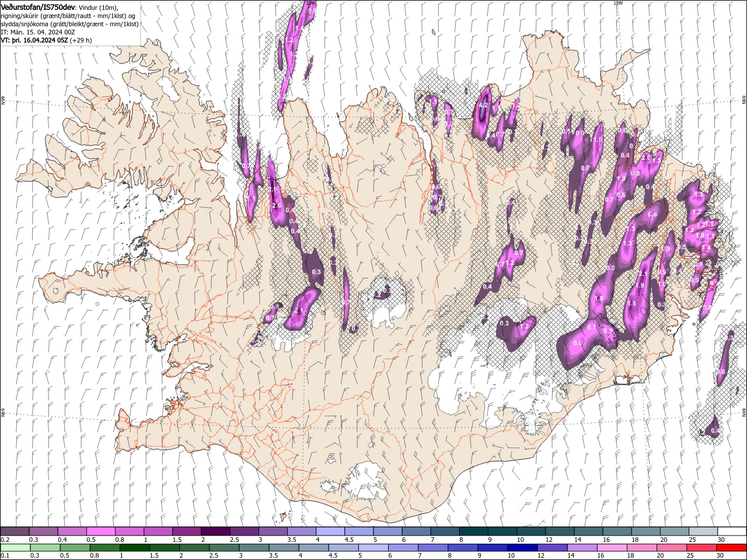Image resolution: width=747 pixels, height=560 pixels.
Task: Click the 'slydda/snjókoma' legend description line
Action: [x=68, y=23]
